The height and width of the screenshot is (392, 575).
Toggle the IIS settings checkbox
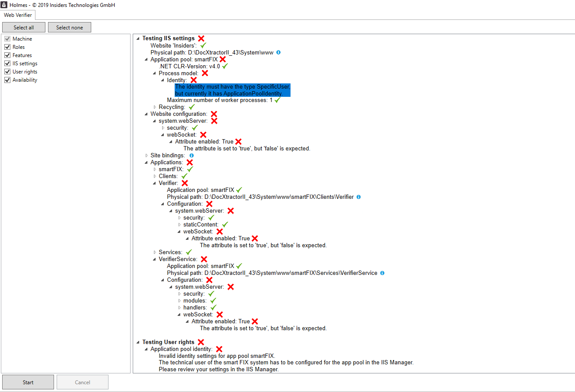[x=7, y=63]
